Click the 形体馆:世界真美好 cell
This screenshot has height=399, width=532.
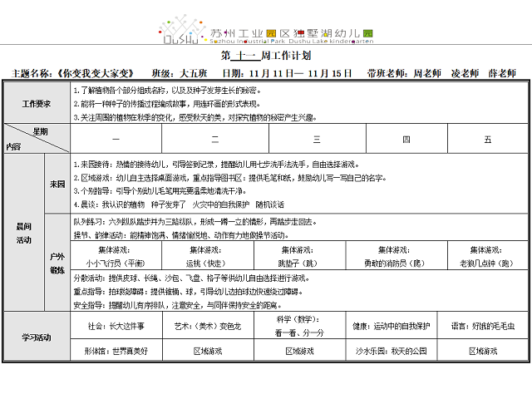click(116, 352)
